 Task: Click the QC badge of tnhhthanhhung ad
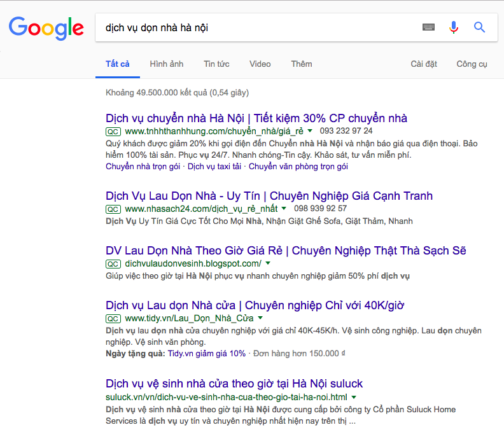[113, 132]
